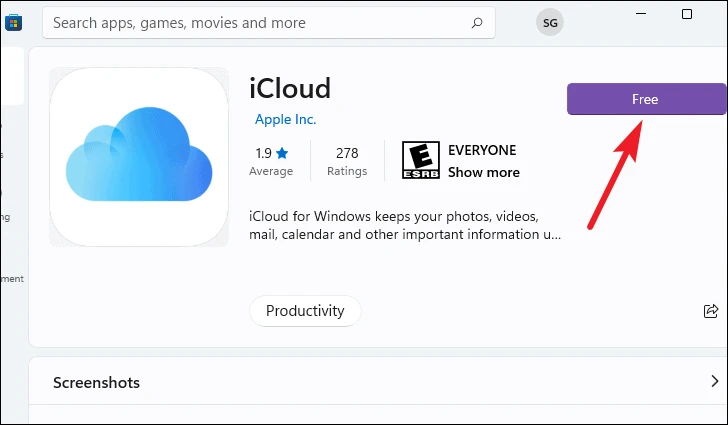Open the SG account profile
This screenshot has width=728, height=425.
(550, 22)
